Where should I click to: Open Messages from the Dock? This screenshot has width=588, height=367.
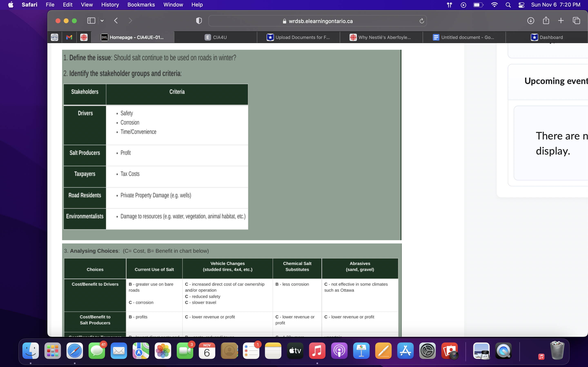pos(97,351)
